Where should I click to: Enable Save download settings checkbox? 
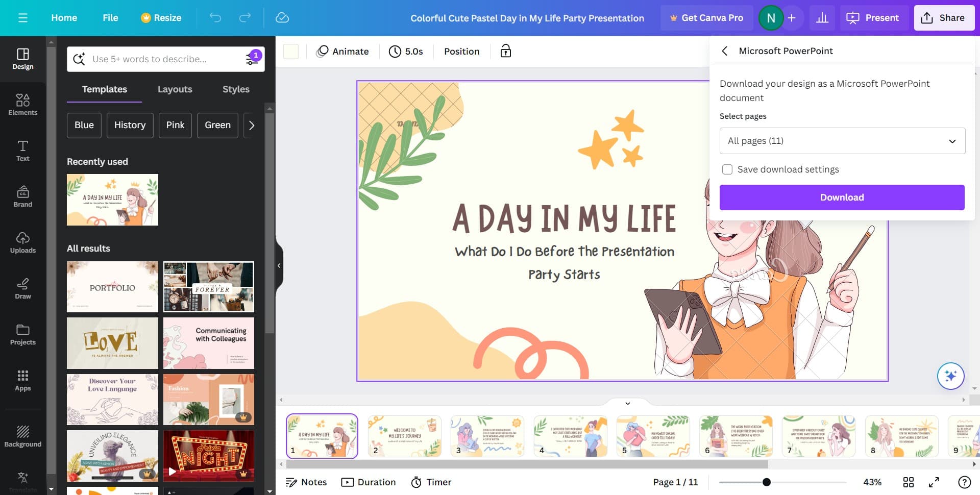click(x=727, y=169)
